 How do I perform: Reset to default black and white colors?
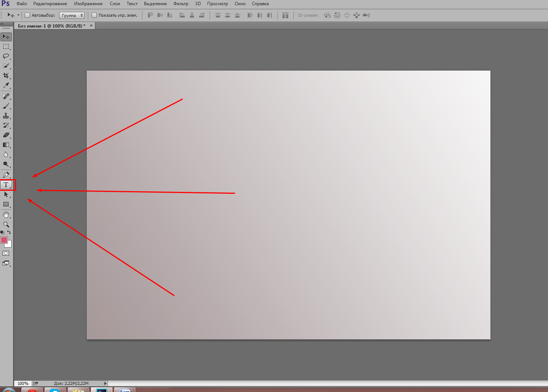coord(2,232)
